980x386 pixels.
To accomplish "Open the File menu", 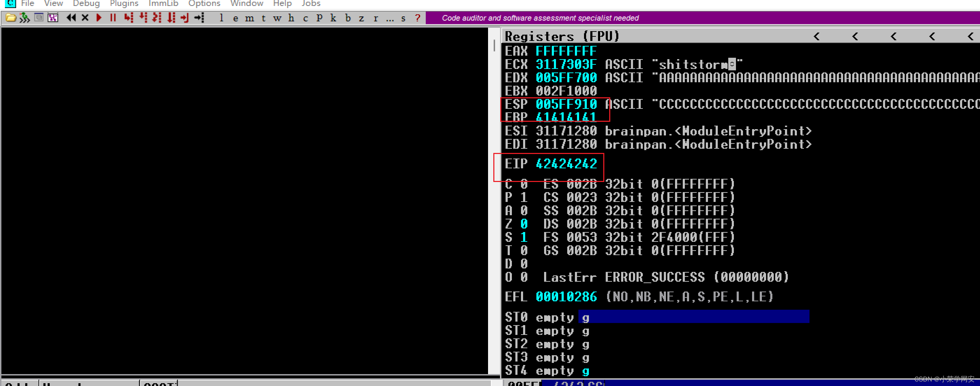I will point(27,3).
